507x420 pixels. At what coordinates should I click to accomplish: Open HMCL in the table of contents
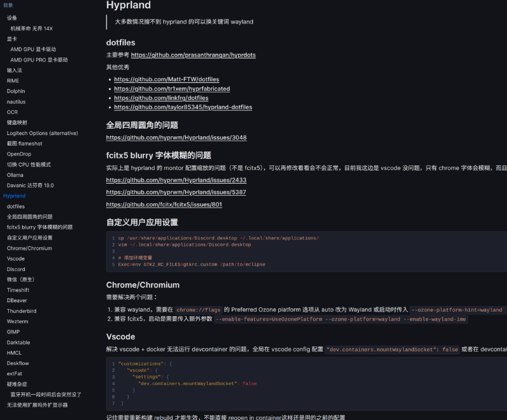(x=14, y=353)
